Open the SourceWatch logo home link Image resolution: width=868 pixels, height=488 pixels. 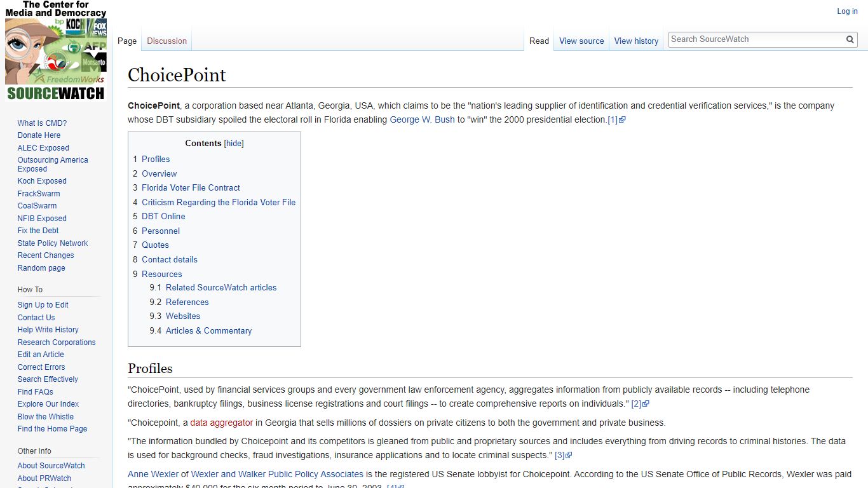click(x=56, y=51)
